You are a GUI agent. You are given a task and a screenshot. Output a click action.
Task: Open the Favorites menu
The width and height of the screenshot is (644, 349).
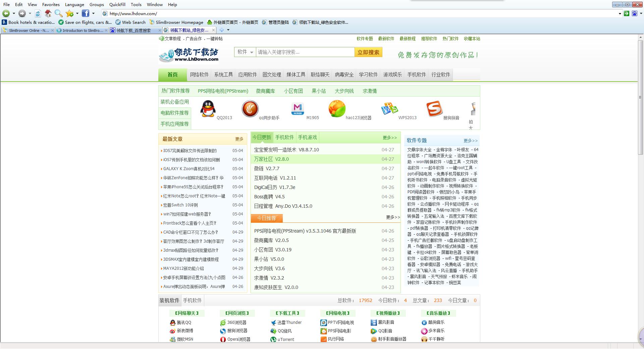click(51, 4)
